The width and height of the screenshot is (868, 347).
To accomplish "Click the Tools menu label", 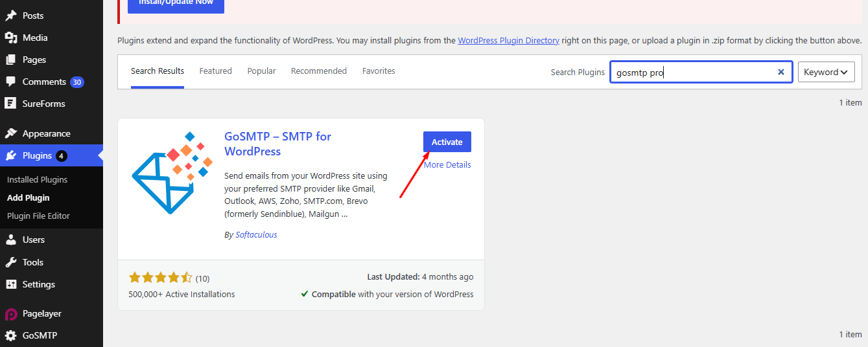I will (x=33, y=262).
